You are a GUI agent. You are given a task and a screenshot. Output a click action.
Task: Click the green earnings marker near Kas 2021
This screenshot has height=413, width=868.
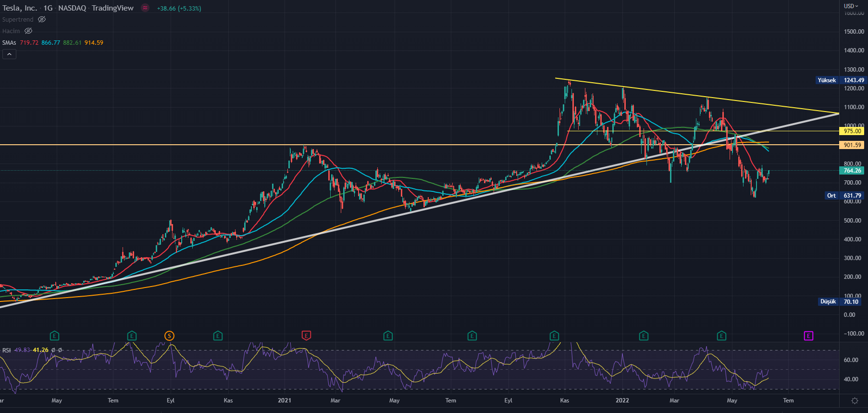[554, 336]
